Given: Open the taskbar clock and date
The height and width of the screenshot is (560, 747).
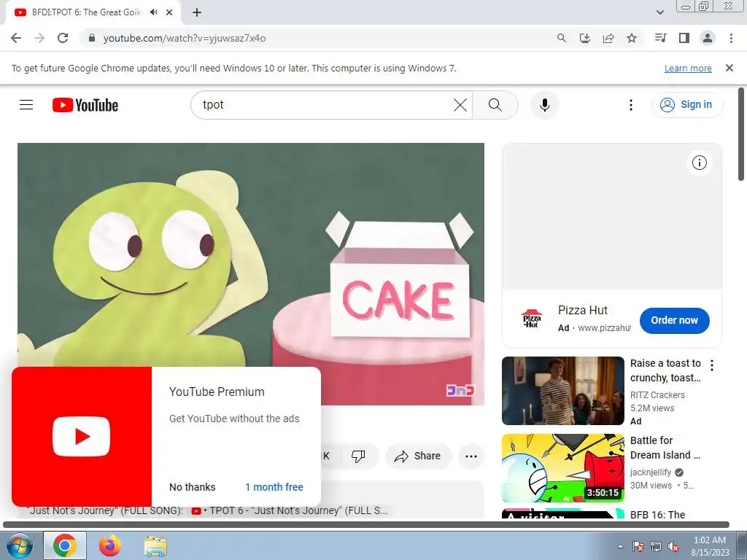Looking at the screenshot, I should (710, 546).
